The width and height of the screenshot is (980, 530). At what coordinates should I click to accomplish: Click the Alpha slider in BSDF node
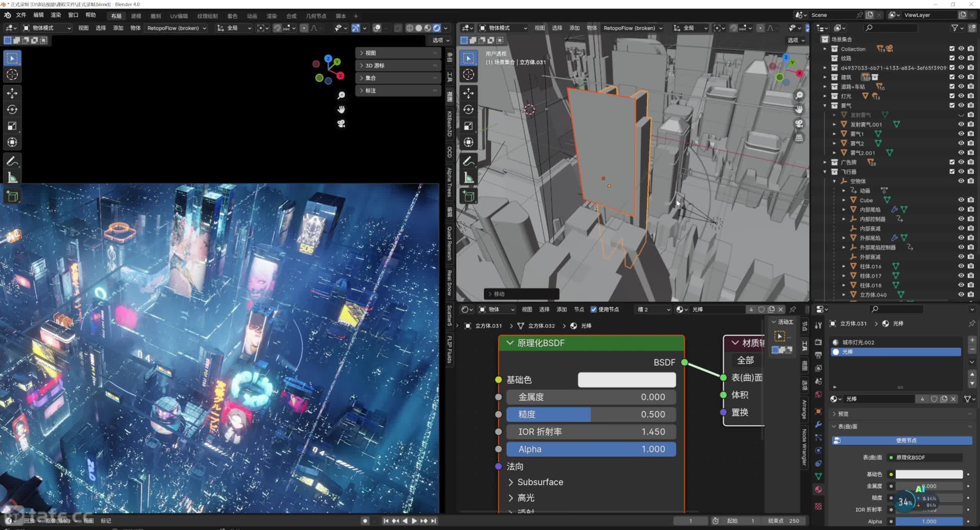coord(591,449)
